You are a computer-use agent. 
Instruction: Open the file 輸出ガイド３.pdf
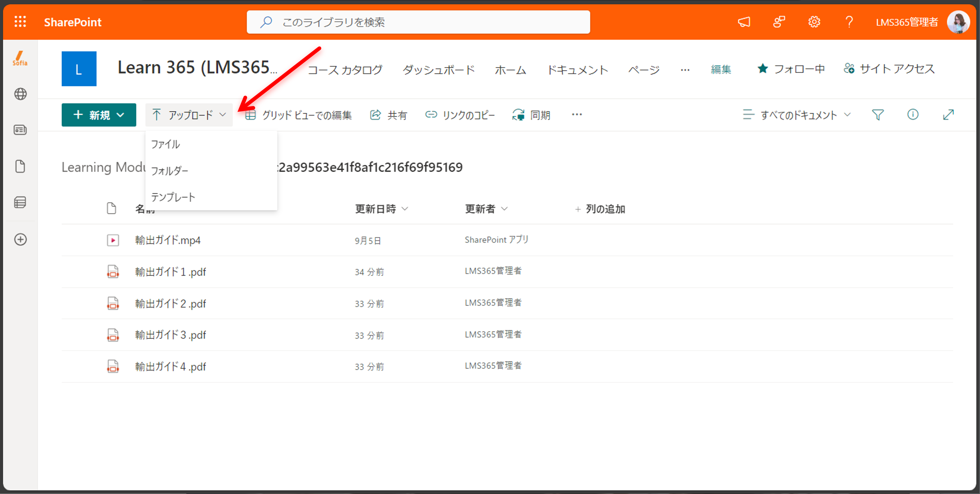170,335
